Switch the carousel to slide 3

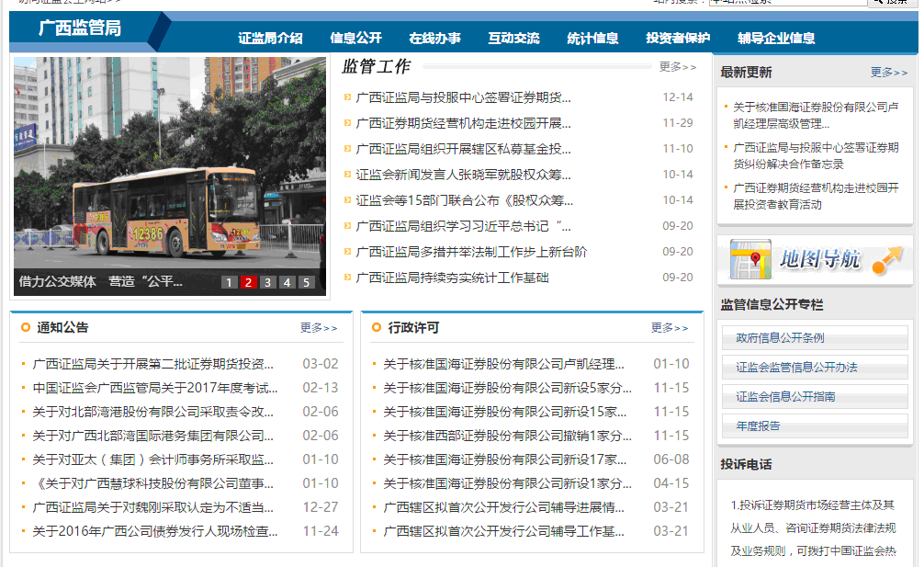[267, 283]
